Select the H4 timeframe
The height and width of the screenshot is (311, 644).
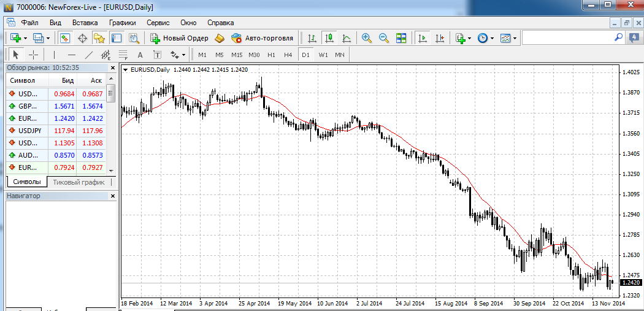click(x=288, y=55)
